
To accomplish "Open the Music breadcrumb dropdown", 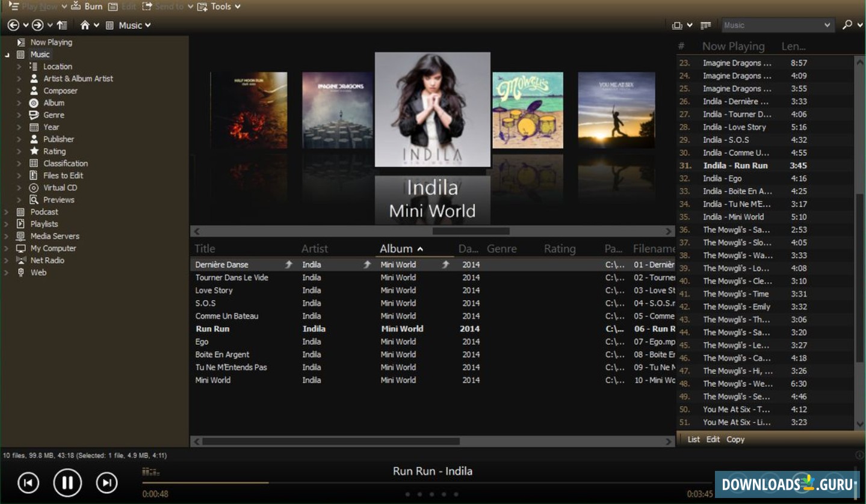I will pos(147,25).
